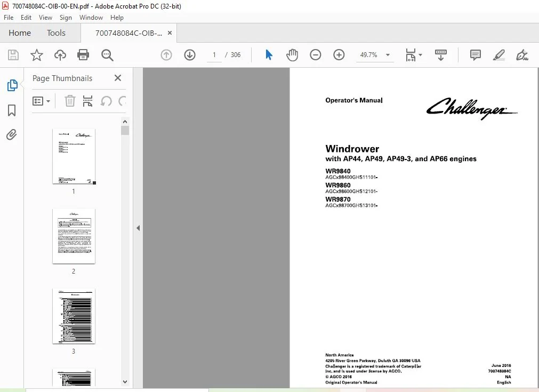The width and height of the screenshot is (539, 392).
Task: Click the thumbnails panel scrollbar thumb
Action: (125, 131)
